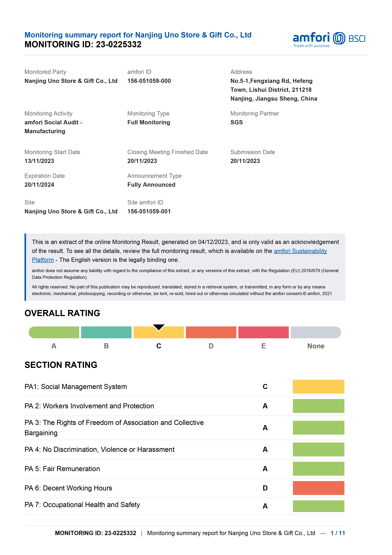The image size is (392, 555).
Task: Click the PA 2 Workers Involvement row label
Action: click(89, 406)
